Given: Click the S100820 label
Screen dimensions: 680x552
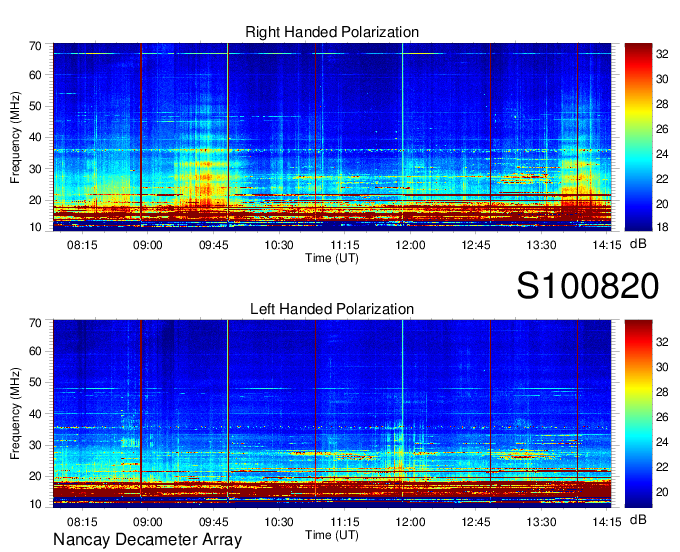Looking at the screenshot, I should point(588,286).
